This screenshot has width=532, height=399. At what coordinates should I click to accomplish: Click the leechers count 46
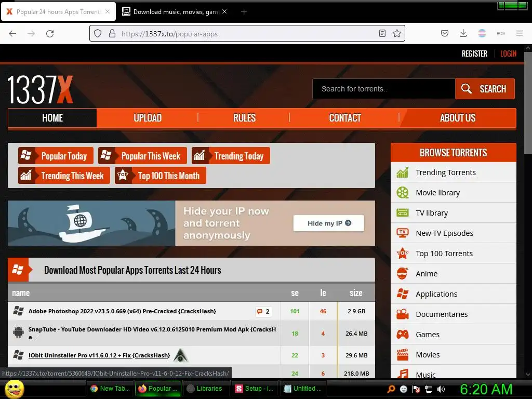(x=323, y=311)
